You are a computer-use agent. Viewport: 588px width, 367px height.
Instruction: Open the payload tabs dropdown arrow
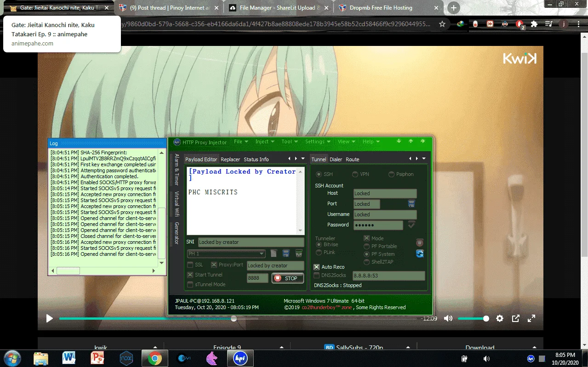[303, 159]
